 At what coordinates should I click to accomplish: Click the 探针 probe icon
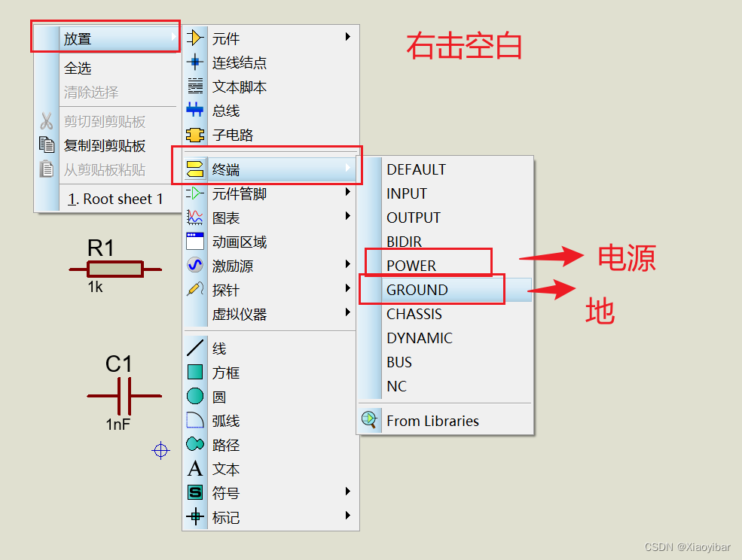coord(195,290)
